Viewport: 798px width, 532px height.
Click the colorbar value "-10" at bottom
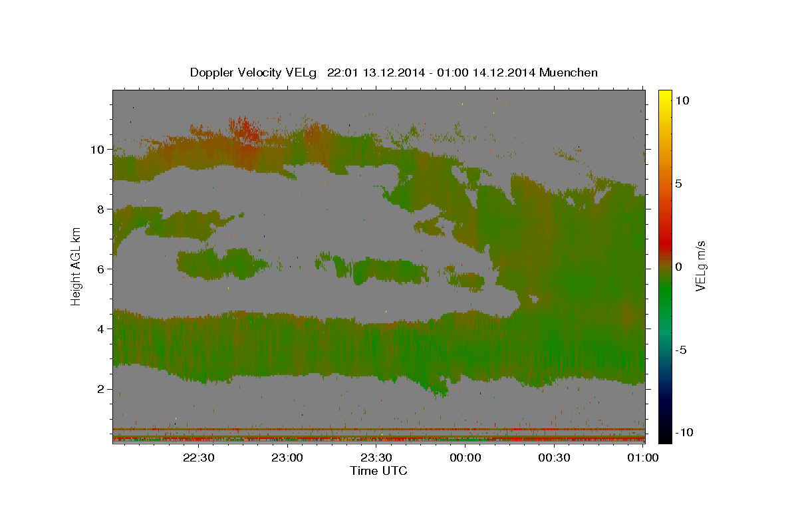click(x=684, y=433)
